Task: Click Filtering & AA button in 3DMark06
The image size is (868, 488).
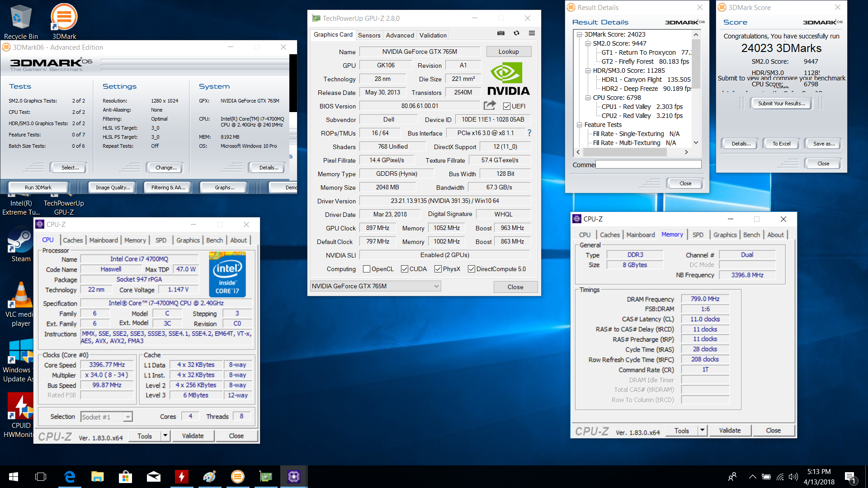Action: 168,188
